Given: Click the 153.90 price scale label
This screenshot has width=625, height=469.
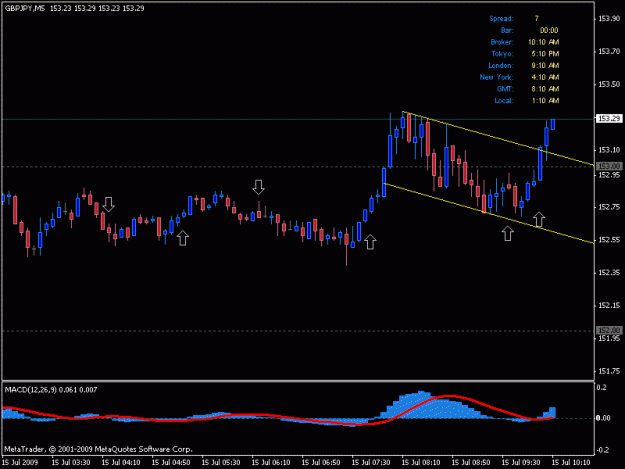Looking at the screenshot, I should 609,19.
